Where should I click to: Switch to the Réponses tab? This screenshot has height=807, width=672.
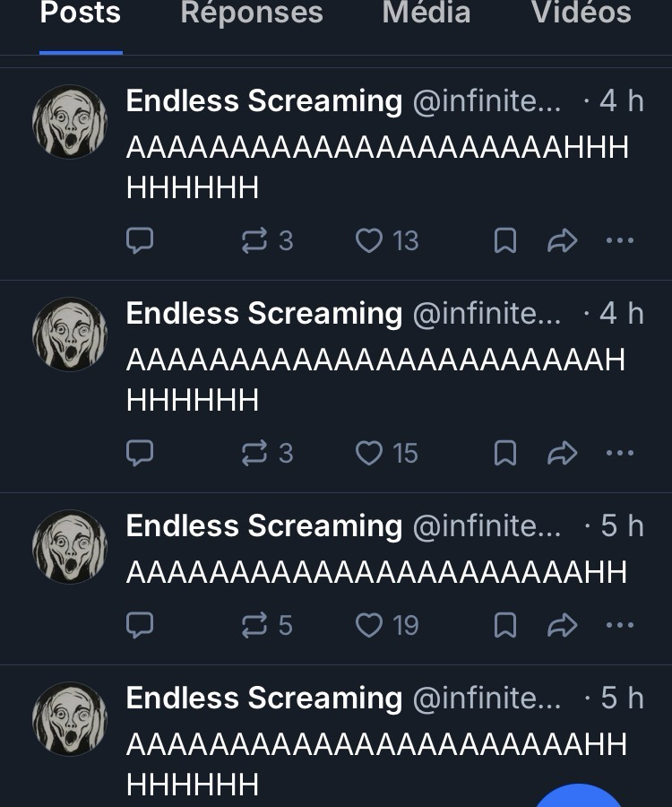252,13
